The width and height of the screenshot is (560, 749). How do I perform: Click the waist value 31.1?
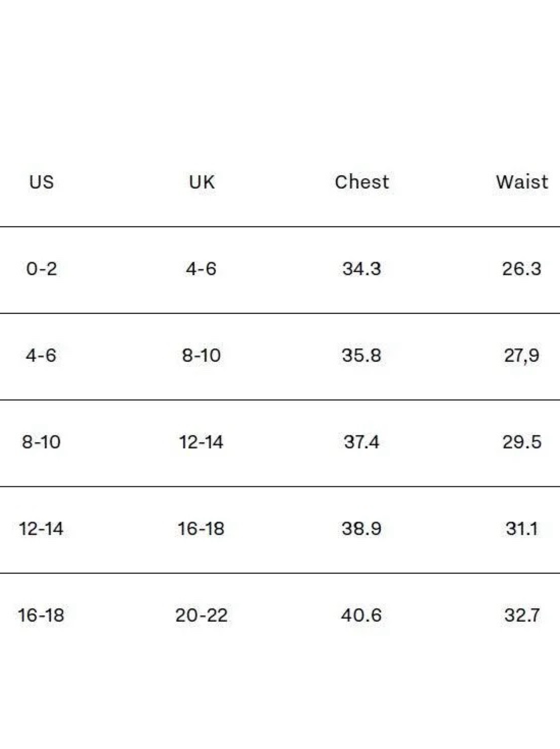(x=521, y=529)
